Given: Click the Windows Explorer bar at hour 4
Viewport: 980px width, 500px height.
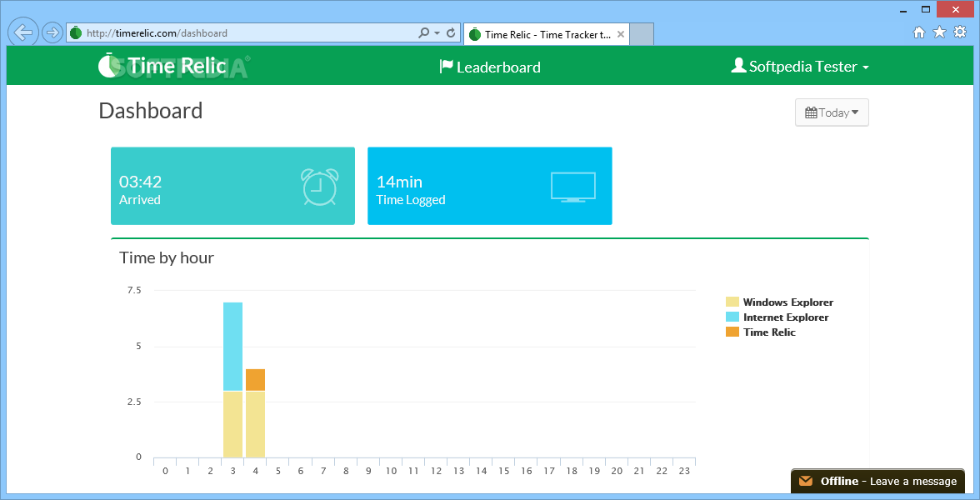Looking at the screenshot, I should 255,424.
